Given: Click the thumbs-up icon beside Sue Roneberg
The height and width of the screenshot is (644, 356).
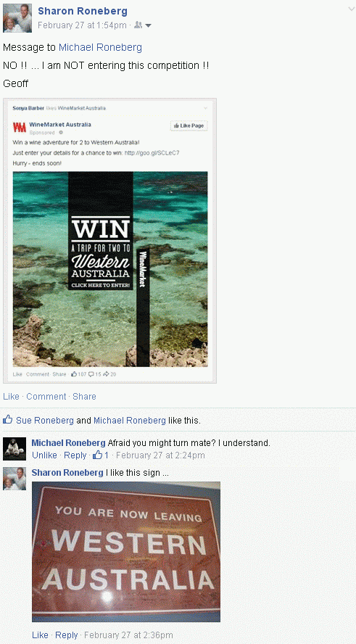Looking at the screenshot, I should 7,420.
